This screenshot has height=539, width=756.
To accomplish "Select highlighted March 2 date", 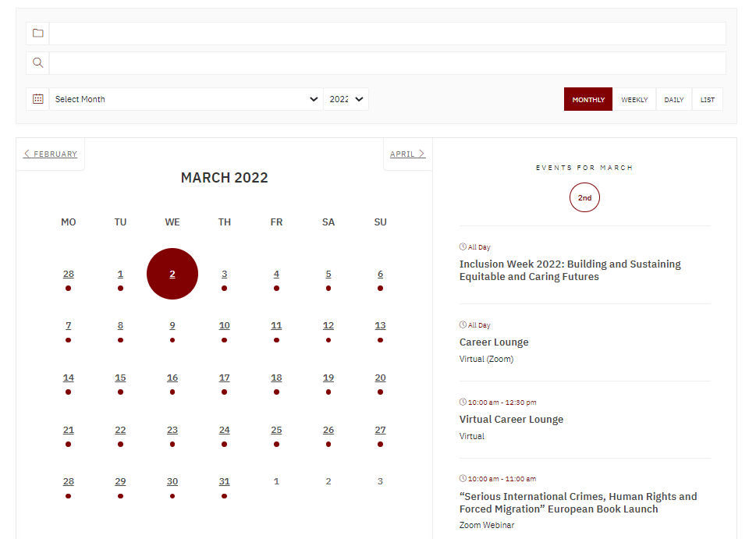I will pos(172,274).
